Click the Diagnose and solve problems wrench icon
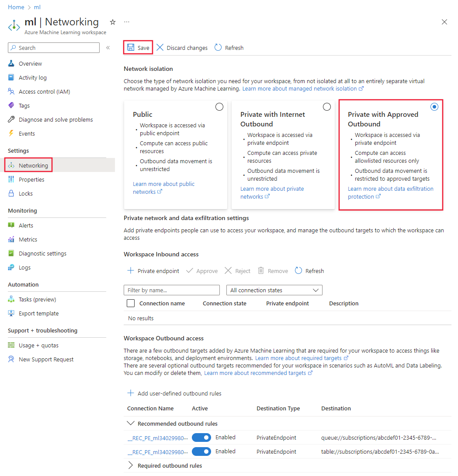 tap(11, 119)
